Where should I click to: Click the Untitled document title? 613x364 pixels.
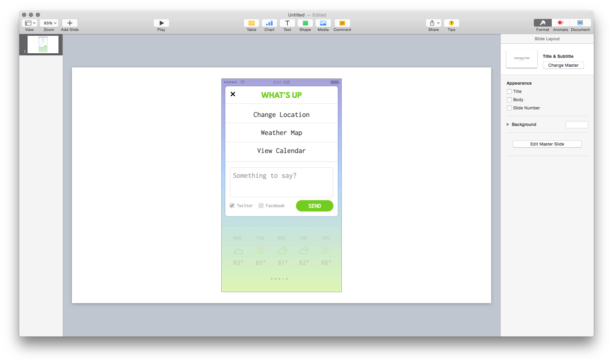point(296,15)
